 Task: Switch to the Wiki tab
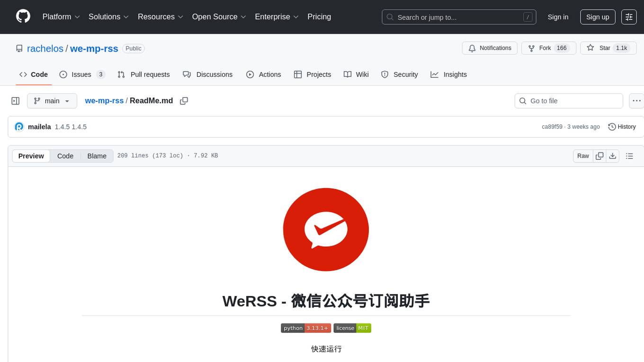(356, 74)
